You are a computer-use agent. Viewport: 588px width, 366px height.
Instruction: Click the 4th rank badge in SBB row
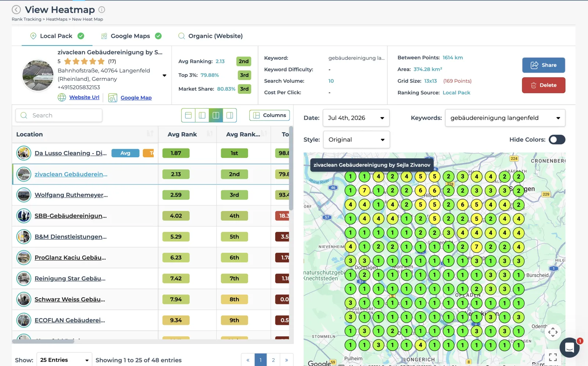point(234,216)
